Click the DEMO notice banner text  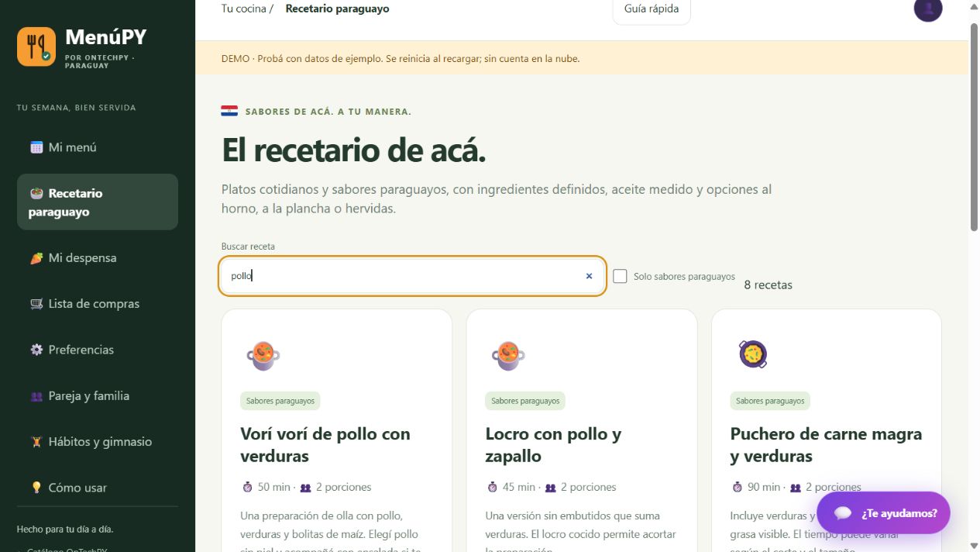coord(401,58)
